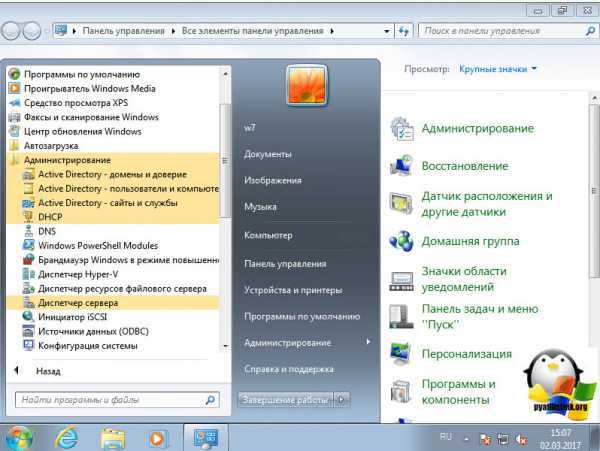Select Панель управления in Start menu

tap(285, 264)
